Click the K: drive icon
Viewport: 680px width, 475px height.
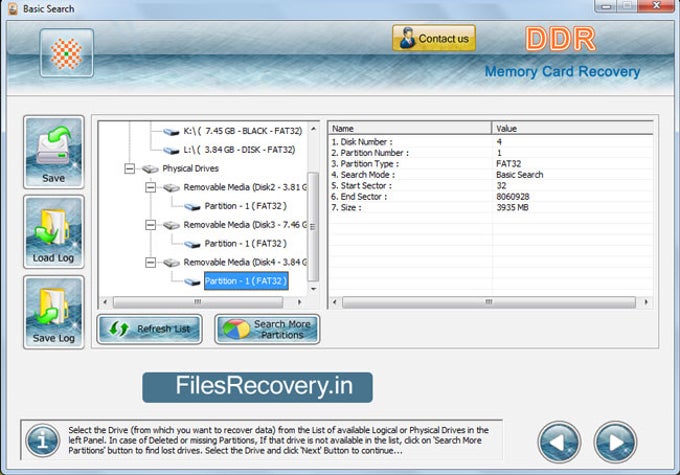pyautogui.click(x=171, y=131)
